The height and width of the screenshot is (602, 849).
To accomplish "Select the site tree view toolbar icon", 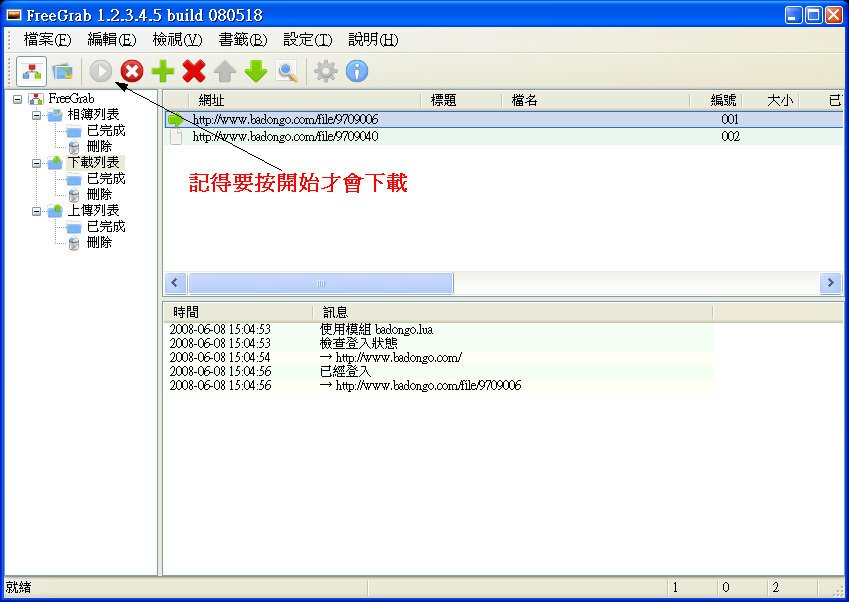I will [x=31, y=71].
